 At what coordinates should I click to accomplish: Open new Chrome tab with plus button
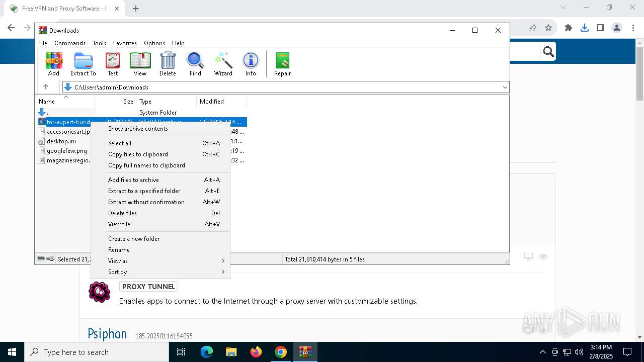click(x=136, y=9)
